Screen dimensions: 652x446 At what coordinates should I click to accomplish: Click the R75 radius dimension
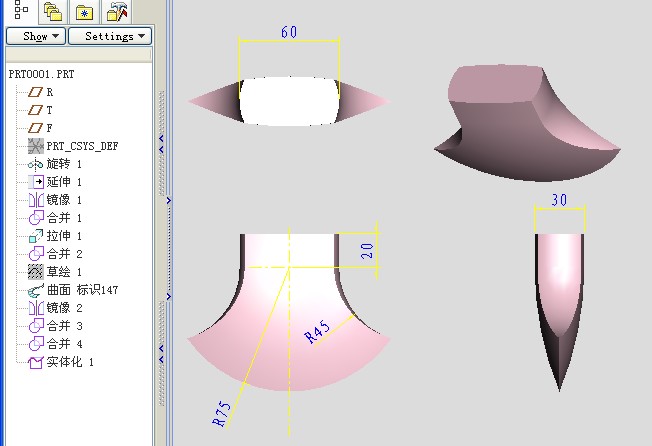[221, 414]
